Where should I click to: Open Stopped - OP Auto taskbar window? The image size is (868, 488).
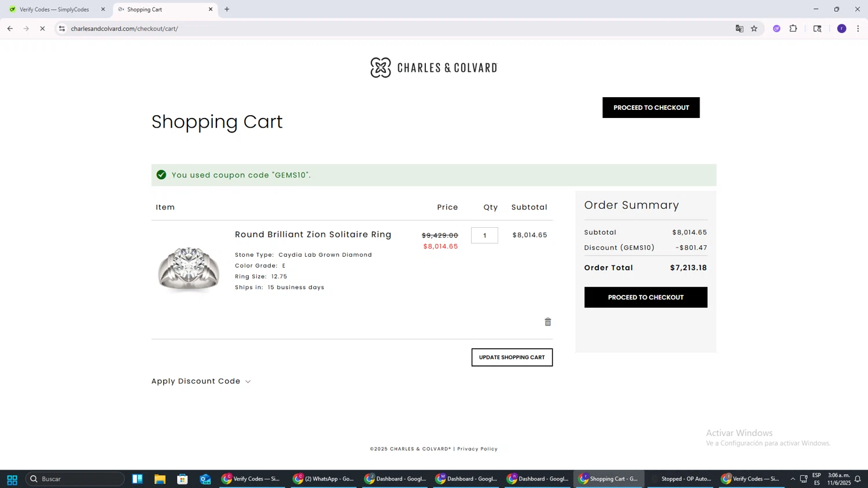[681, 479]
